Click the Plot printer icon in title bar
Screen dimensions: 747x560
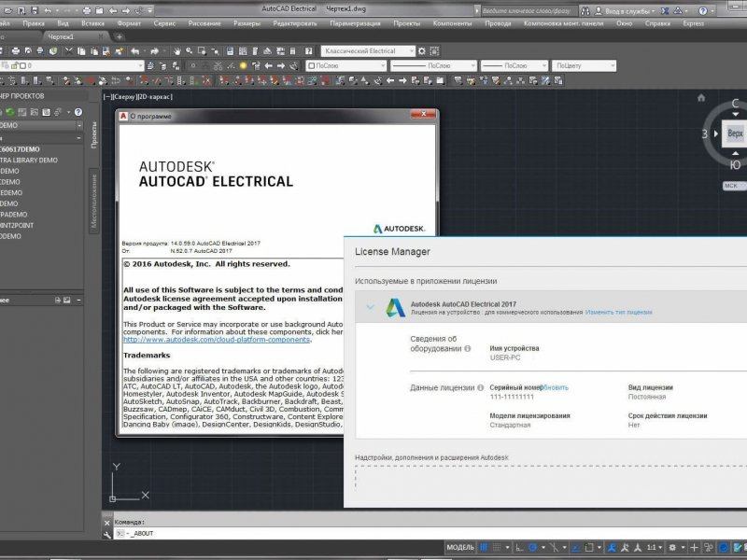87,10
